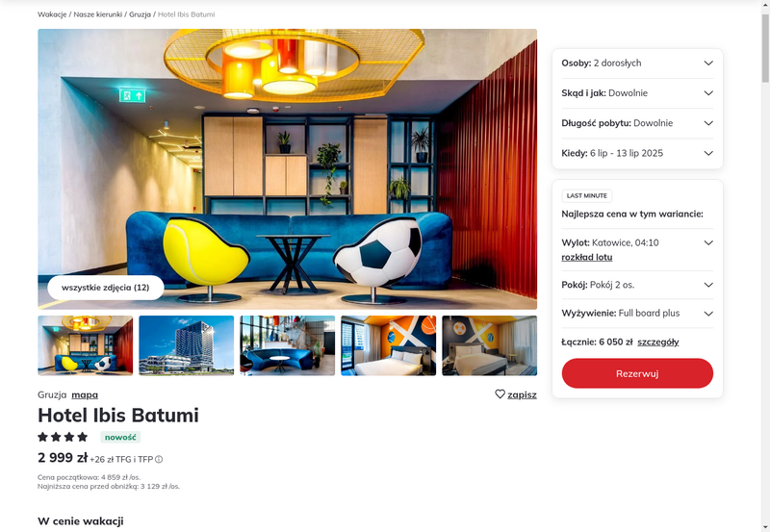
Task: Go to Wakacje breadcrumb link
Action: [52, 14]
